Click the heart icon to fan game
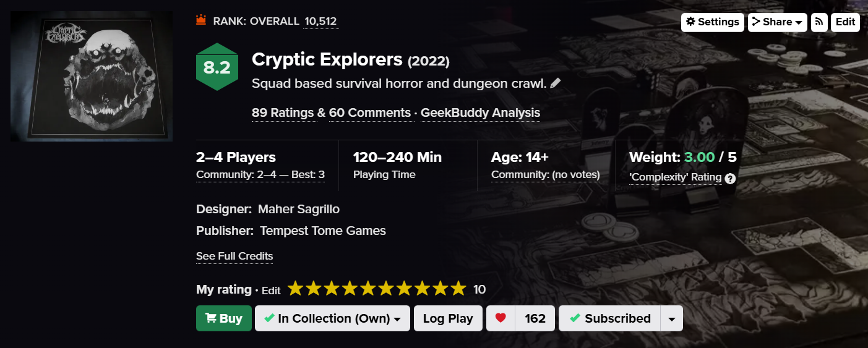This screenshot has height=348, width=868. [x=501, y=318]
